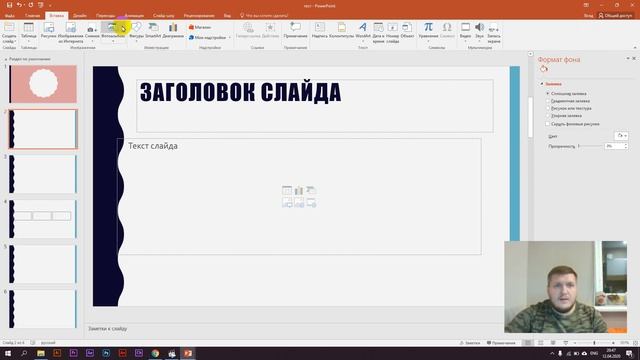The height and width of the screenshot is (360, 640).
Task: Click the Запись экрана icon
Action: [x=494, y=33]
